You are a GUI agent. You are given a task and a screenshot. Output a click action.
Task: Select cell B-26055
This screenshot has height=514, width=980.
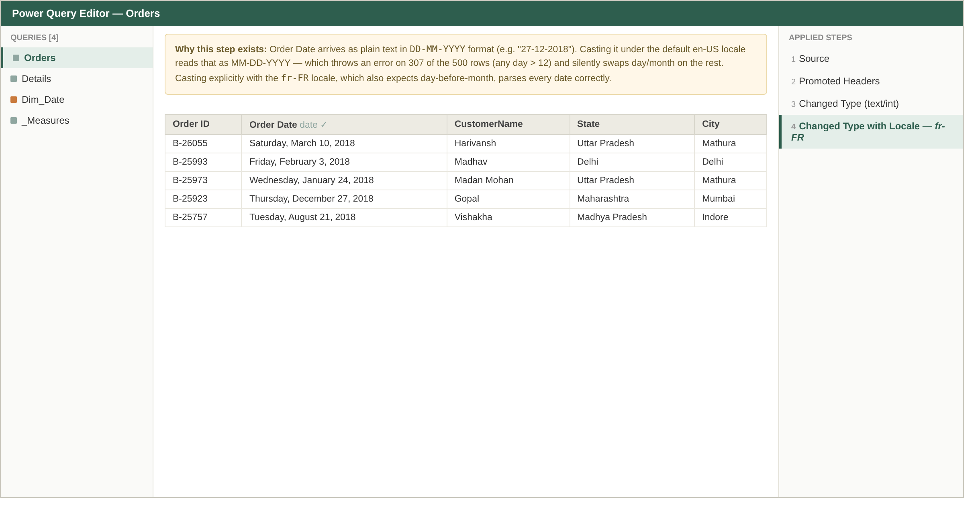tap(203, 143)
